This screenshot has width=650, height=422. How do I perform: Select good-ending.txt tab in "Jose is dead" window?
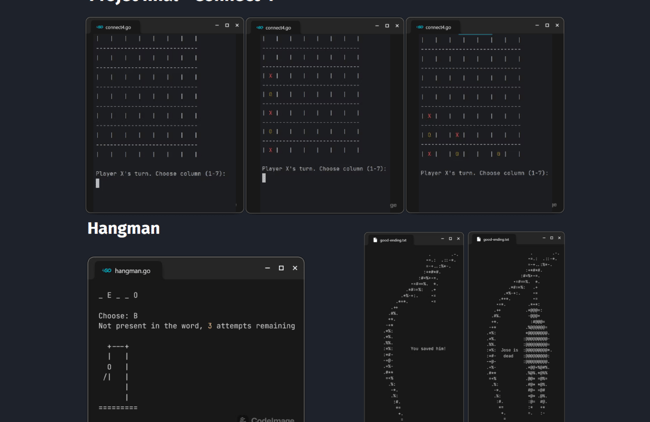pyautogui.click(x=493, y=239)
